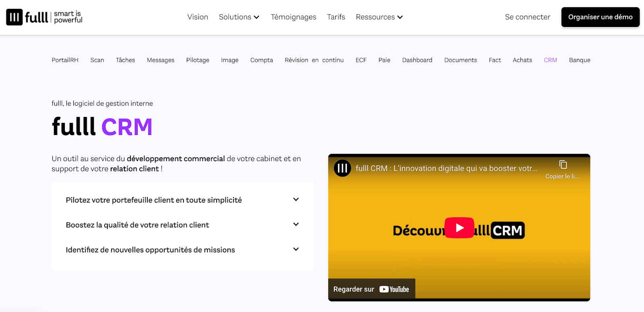
Task: Go to the Tarifs page
Action: click(x=336, y=17)
